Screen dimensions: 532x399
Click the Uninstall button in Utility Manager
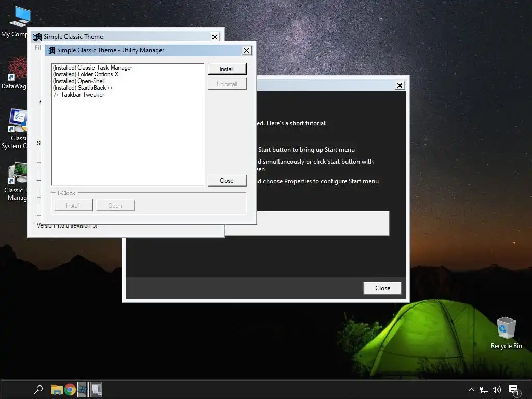[227, 84]
